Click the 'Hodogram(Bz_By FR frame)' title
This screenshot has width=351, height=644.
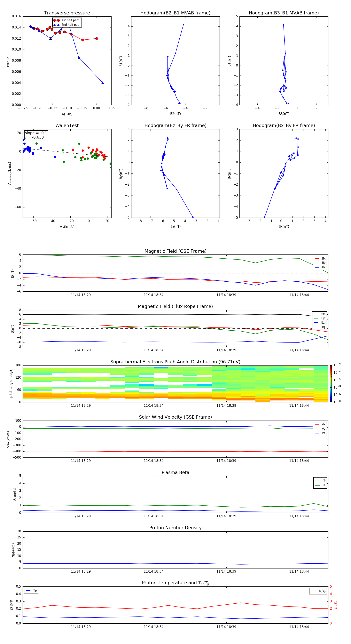point(175,125)
